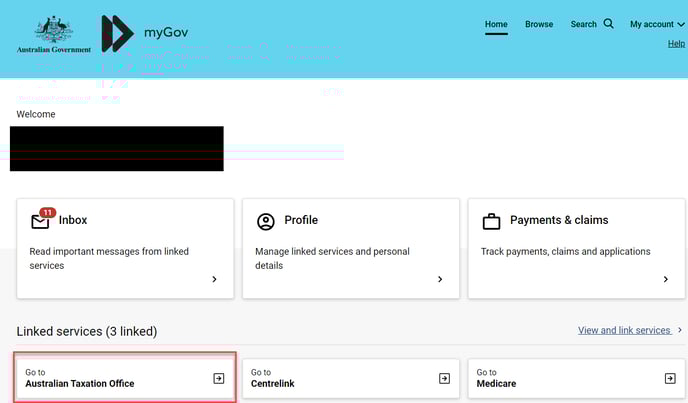Open the Inbox card title
This screenshot has height=403, width=688.
tap(73, 220)
